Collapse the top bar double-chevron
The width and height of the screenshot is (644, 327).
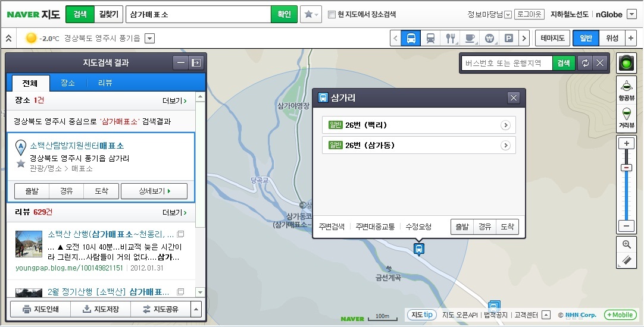[8, 39]
